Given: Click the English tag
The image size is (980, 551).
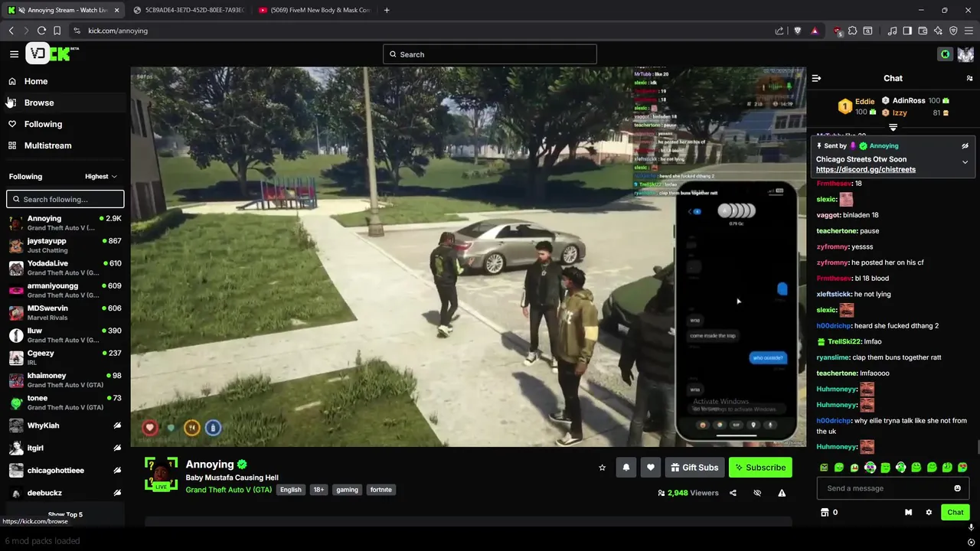Looking at the screenshot, I should (x=290, y=490).
